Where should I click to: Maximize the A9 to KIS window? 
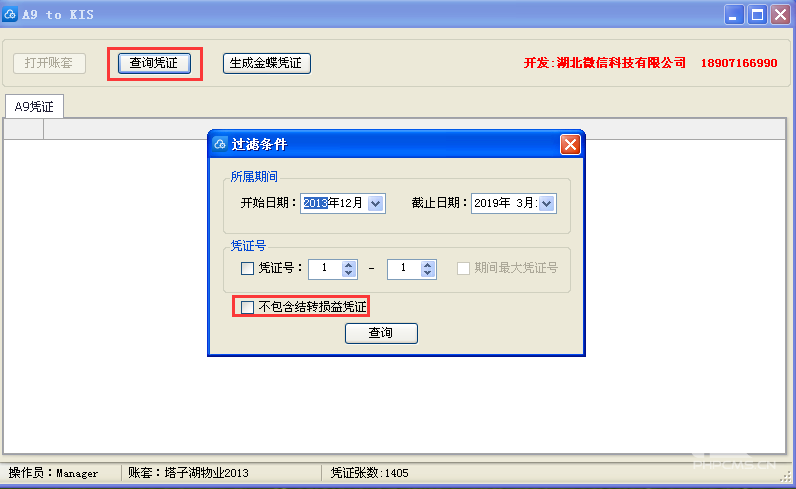click(757, 14)
